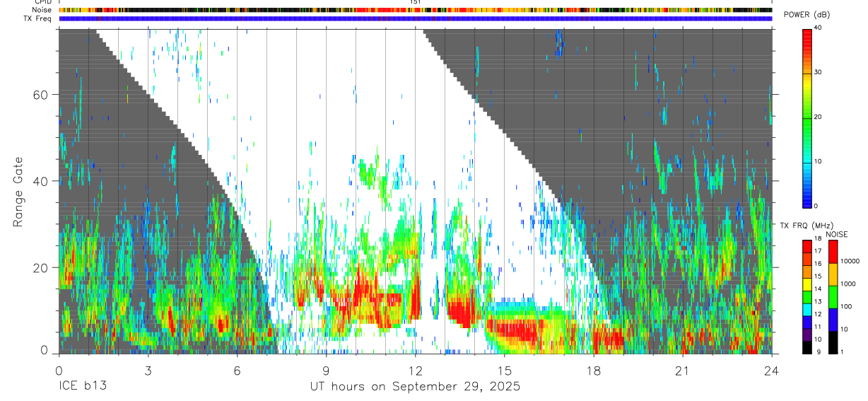Click the x-axis tick label '15'

pos(505,371)
